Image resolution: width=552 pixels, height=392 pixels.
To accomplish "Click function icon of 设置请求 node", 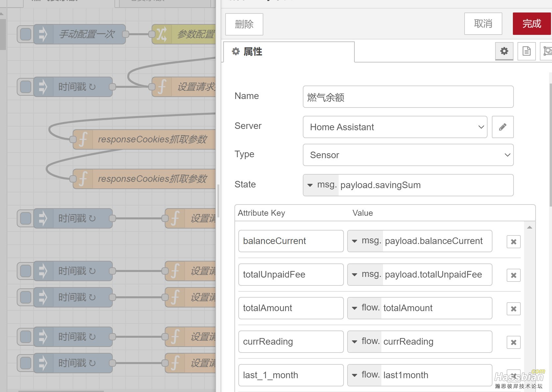I will pyautogui.click(x=162, y=87).
